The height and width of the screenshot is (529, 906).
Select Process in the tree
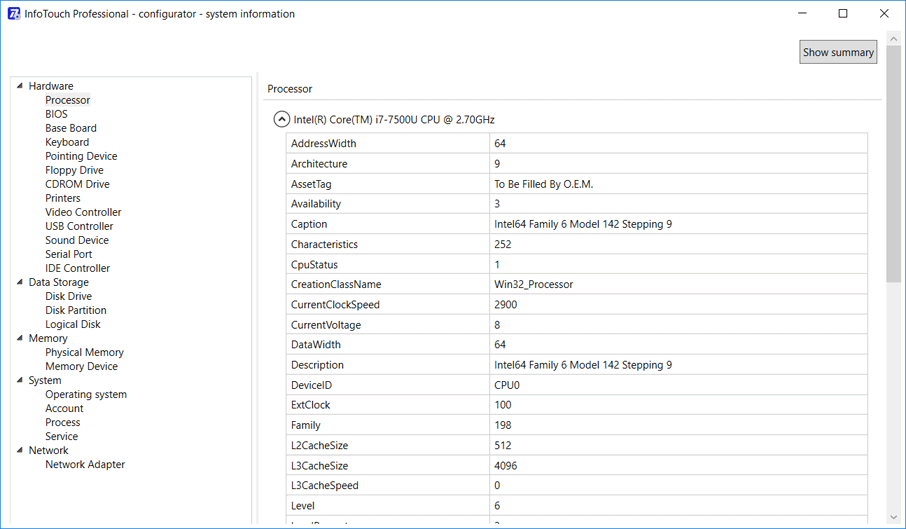[x=62, y=422]
